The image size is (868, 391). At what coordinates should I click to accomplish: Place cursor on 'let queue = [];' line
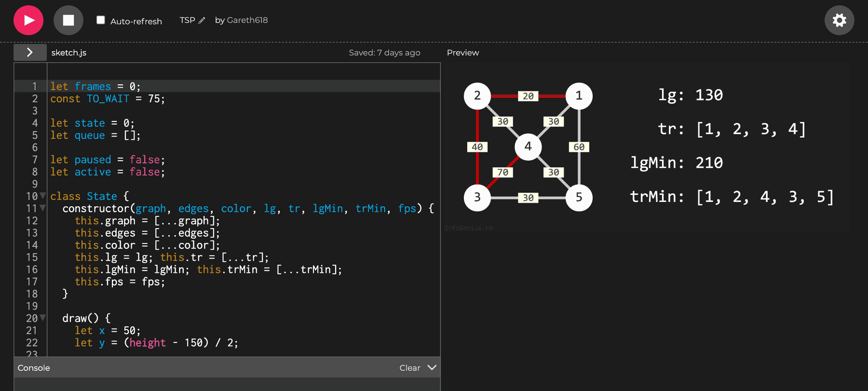point(95,135)
